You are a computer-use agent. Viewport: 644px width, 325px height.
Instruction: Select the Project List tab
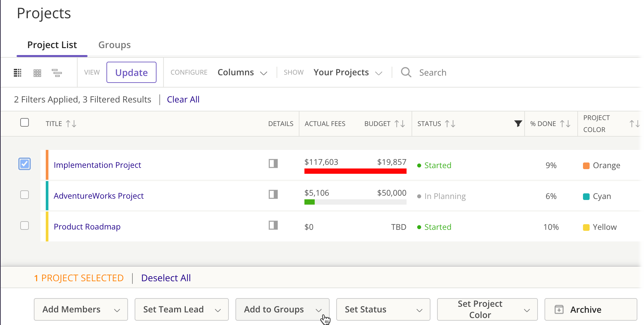coord(52,45)
